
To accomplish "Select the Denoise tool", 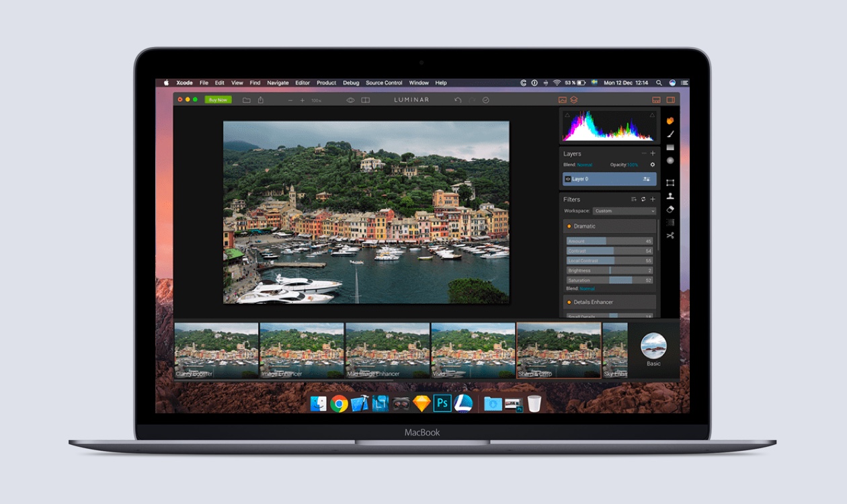I will tap(670, 222).
